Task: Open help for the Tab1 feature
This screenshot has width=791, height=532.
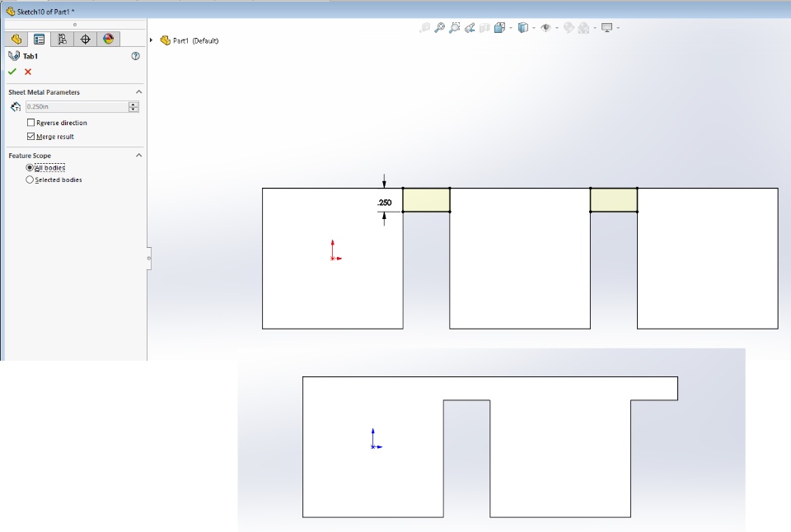Action: [x=135, y=56]
